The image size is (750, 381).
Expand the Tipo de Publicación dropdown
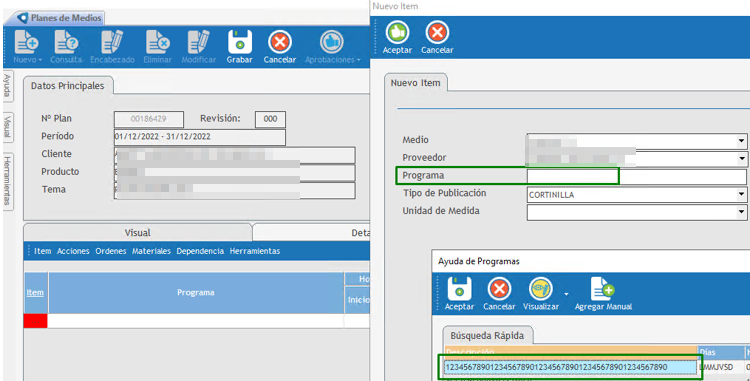[741, 195]
